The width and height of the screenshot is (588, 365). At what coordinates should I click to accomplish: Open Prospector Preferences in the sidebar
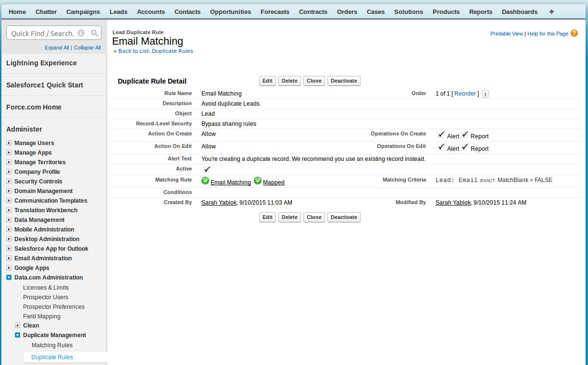coord(54,307)
